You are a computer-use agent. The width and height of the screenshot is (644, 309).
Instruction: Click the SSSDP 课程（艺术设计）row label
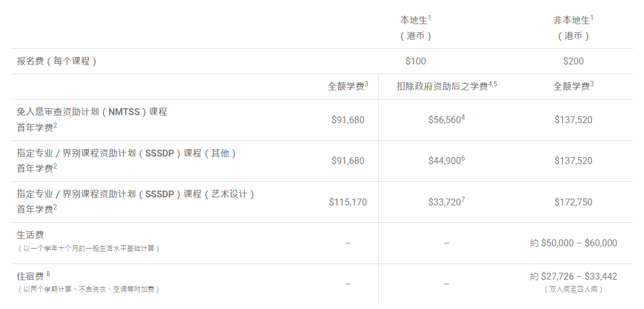[x=136, y=194]
